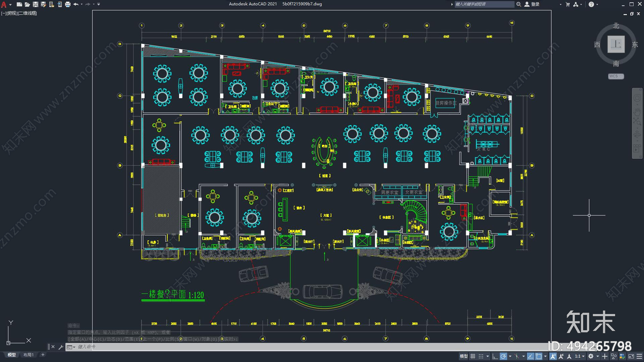
Task: Expand workspace switching dropdown arrow
Action: tap(597, 356)
